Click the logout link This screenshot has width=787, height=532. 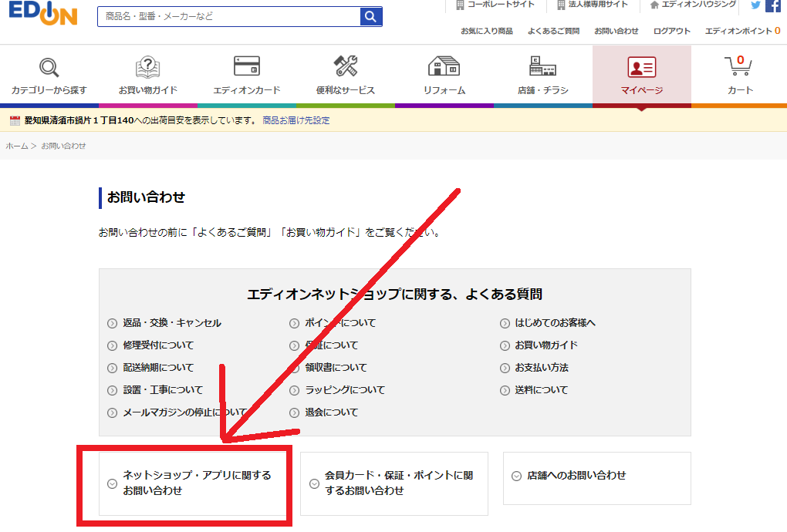click(x=671, y=31)
